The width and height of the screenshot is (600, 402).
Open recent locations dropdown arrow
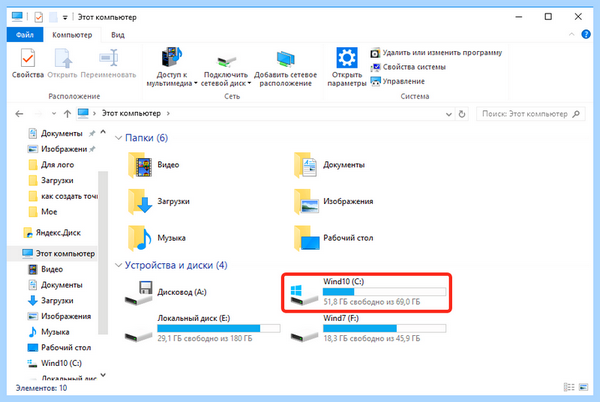coord(54,114)
